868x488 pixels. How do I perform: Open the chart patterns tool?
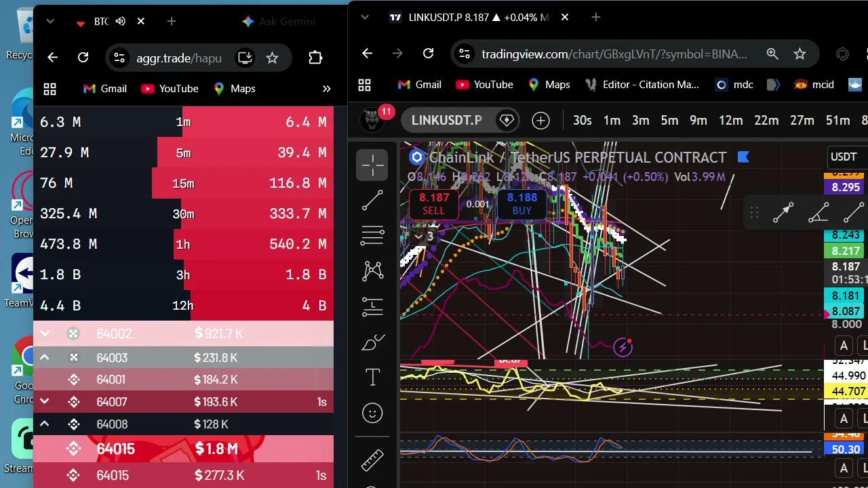coord(372,271)
